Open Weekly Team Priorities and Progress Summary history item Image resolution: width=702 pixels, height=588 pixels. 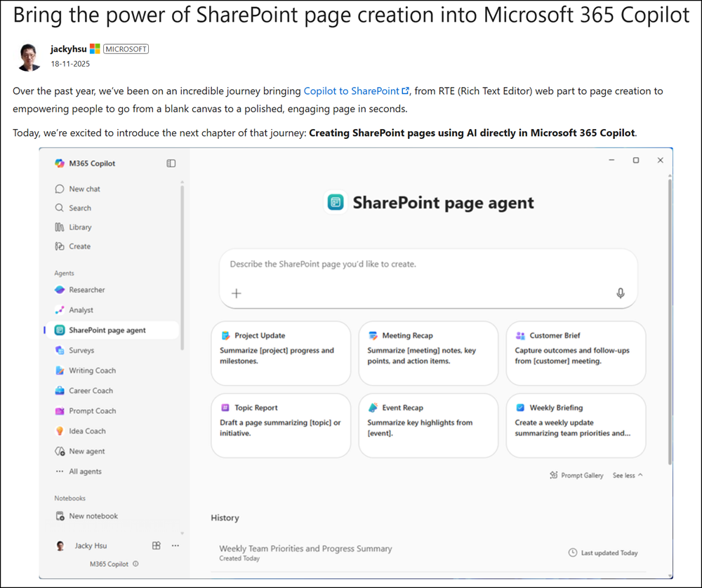click(428, 553)
